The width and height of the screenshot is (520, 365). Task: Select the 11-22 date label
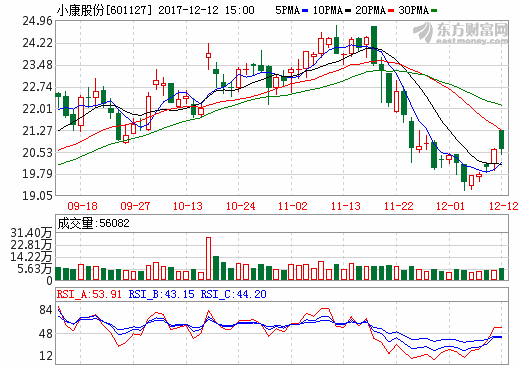tap(398, 206)
